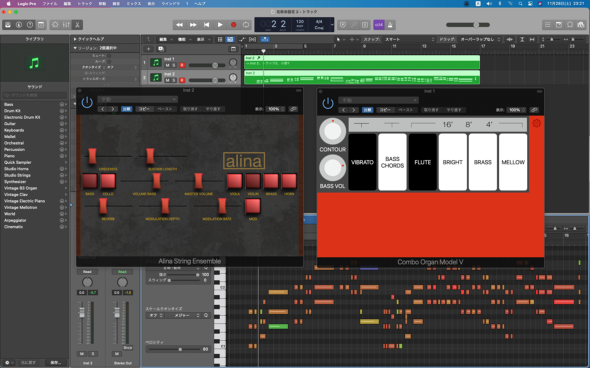Select Synthesizer in the library list
This screenshot has width=590, height=368.
pos(15,182)
